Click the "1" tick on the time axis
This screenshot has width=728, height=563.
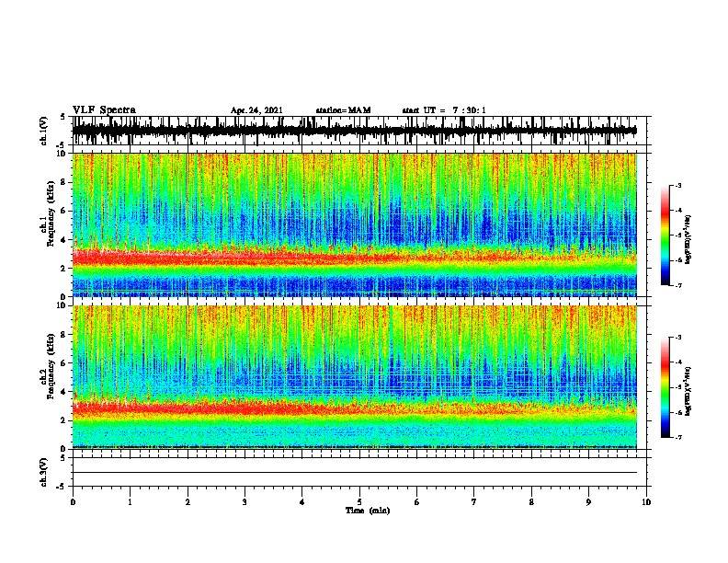click(x=130, y=502)
